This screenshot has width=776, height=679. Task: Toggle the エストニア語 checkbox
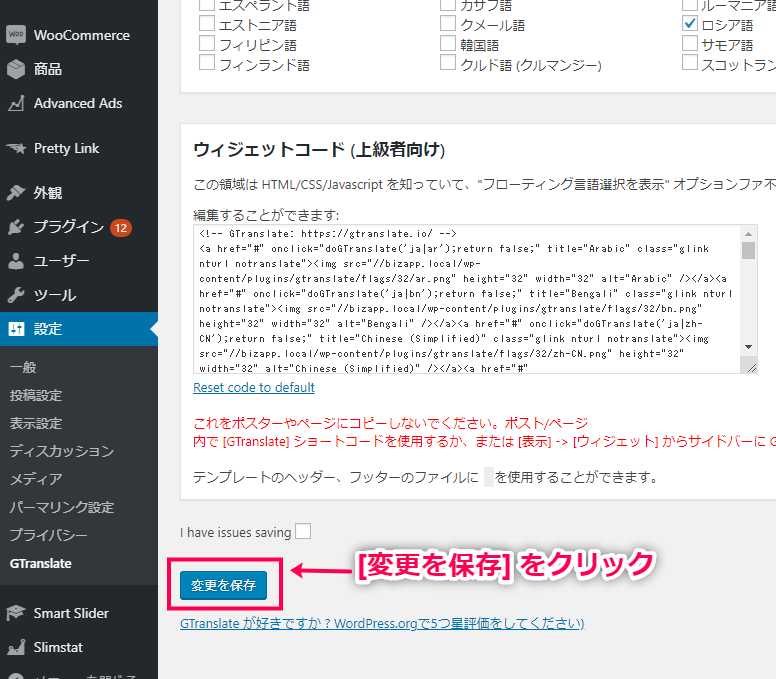207,24
